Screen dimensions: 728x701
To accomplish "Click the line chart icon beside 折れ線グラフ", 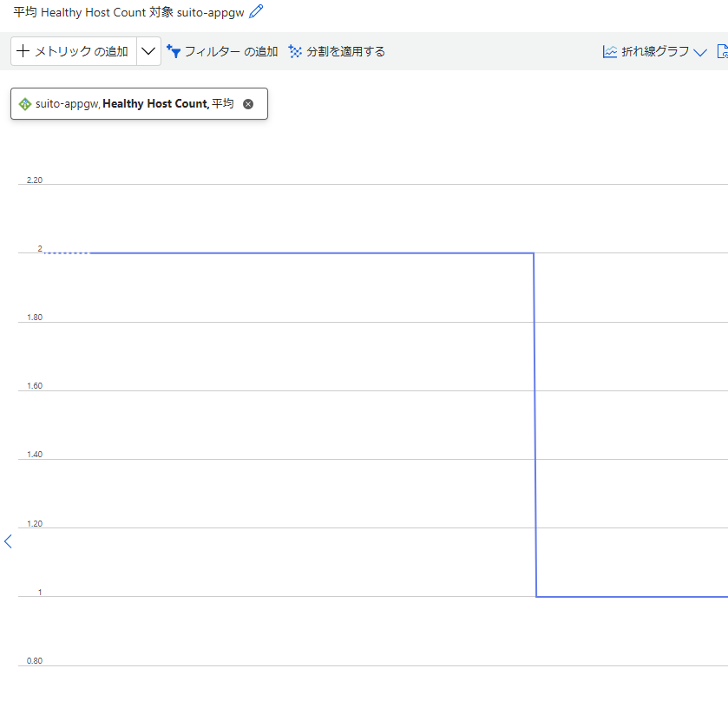I will (610, 51).
